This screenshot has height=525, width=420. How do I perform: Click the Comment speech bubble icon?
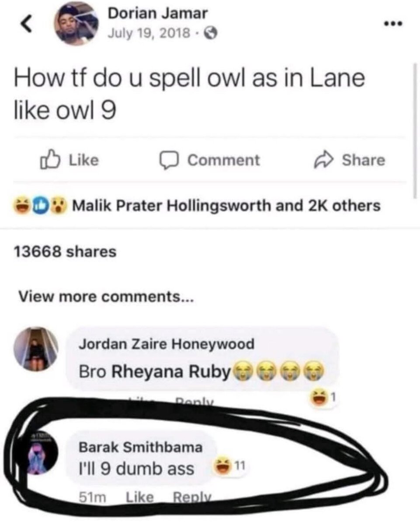point(167,161)
